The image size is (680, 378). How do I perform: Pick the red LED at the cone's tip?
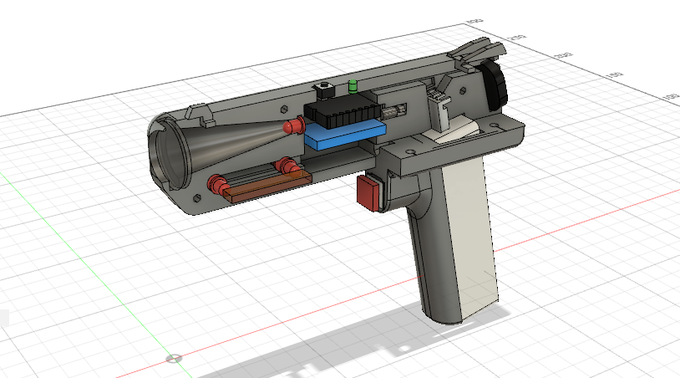pos(294,125)
